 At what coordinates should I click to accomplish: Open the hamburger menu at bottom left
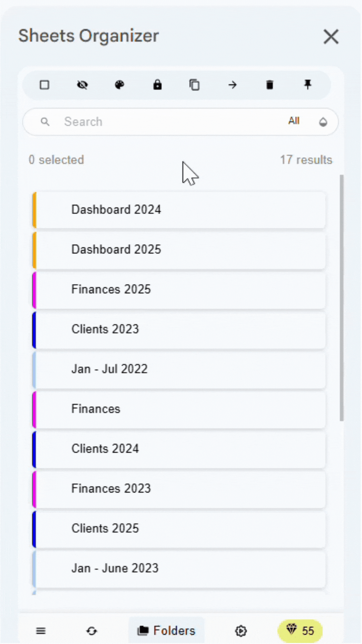click(40, 631)
